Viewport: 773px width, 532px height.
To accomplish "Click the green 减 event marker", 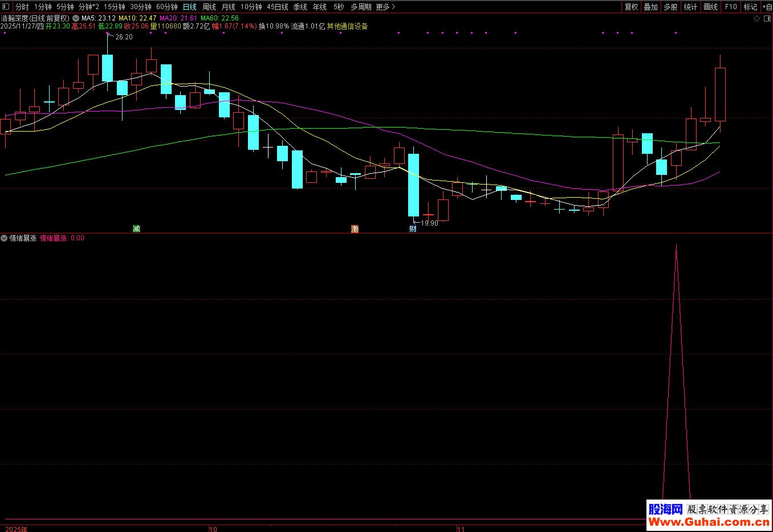I will (136, 229).
